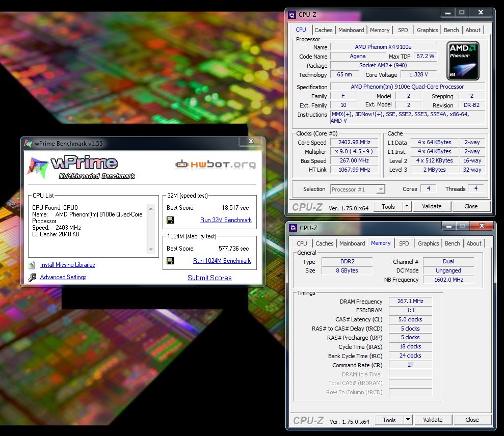Click the Max TDP value '67.2 W'
This screenshot has height=436, width=504.
pyautogui.click(x=425, y=56)
